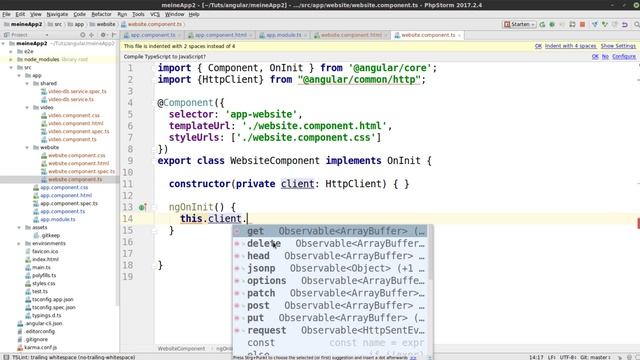Click the VCS update project icon
The width and height of the screenshot is (640, 360).
(595, 24)
